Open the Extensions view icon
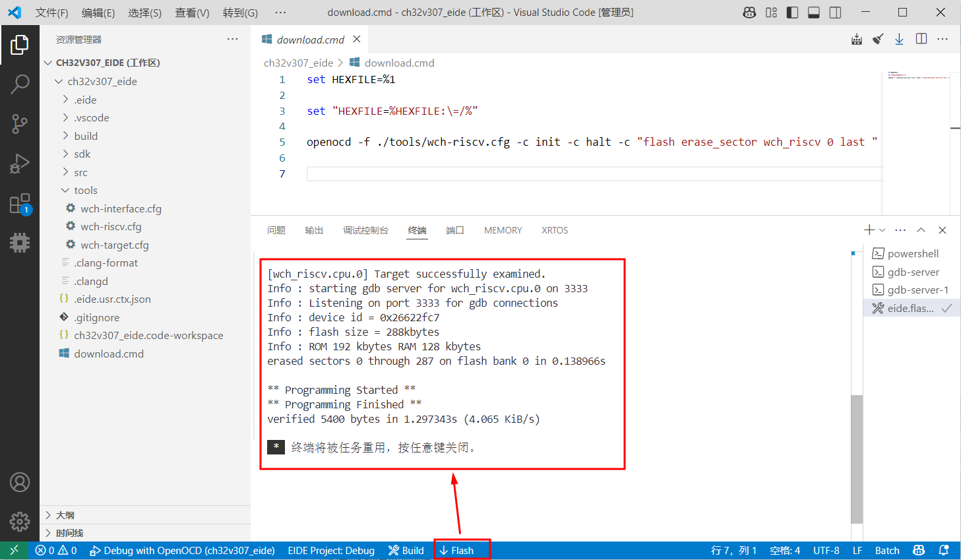The height and width of the screenshot is (560, 961). click(x=20, y=204)
